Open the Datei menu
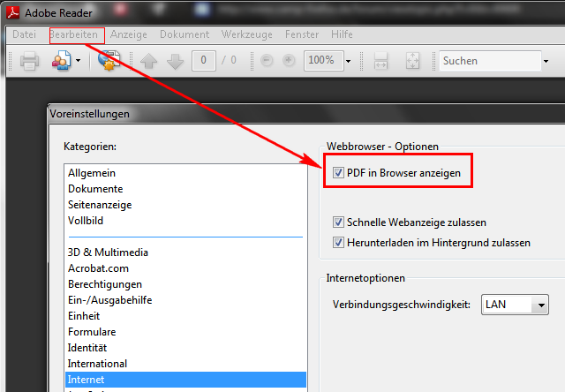 tap(24, 34)
